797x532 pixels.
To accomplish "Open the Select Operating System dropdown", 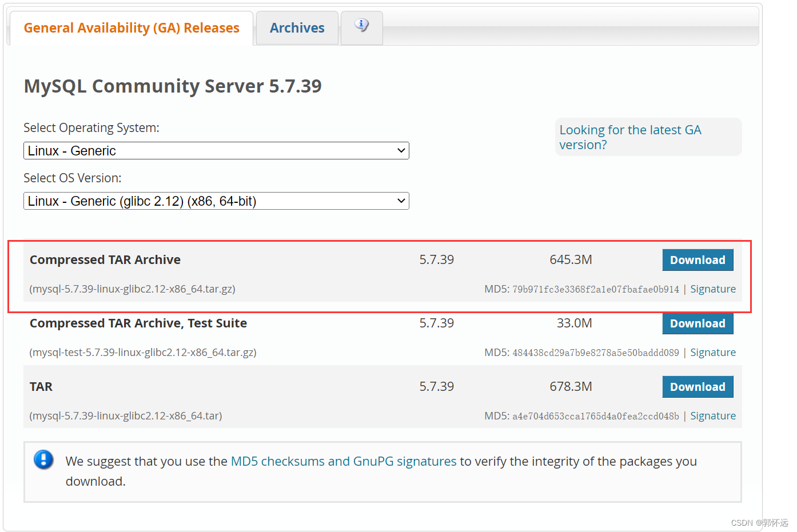I will pos(216,151).
